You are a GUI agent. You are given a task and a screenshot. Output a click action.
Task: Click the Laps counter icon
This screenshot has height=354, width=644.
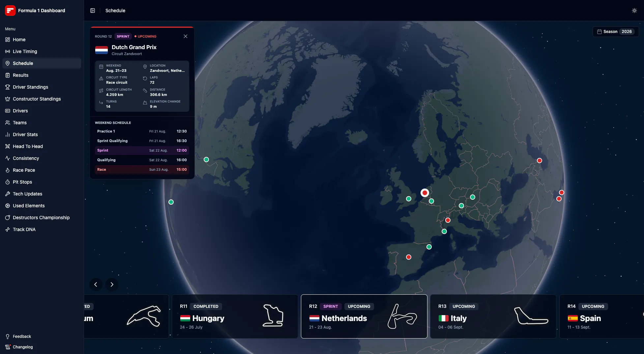pyautogui.click(x=145, y=78)
